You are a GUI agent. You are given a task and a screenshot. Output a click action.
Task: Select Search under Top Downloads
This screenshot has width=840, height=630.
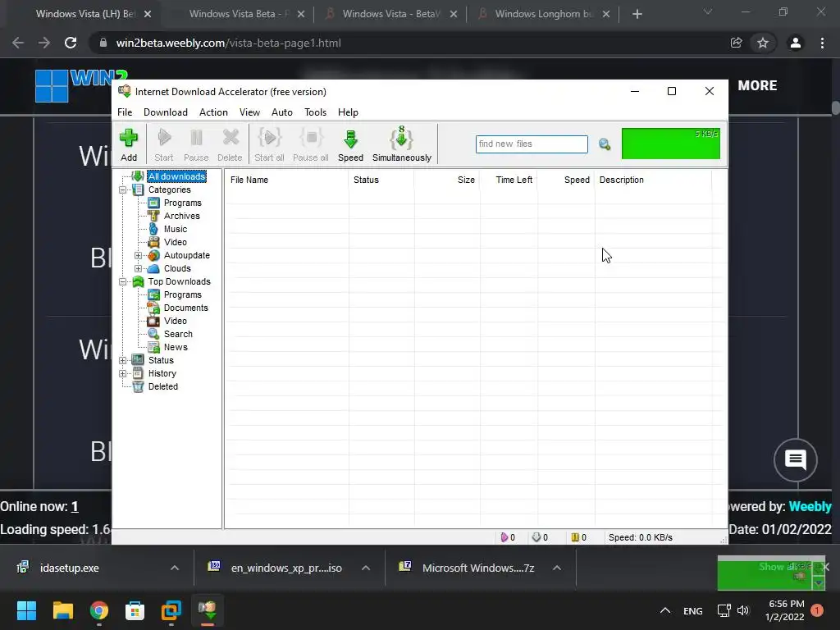point(178,335)
